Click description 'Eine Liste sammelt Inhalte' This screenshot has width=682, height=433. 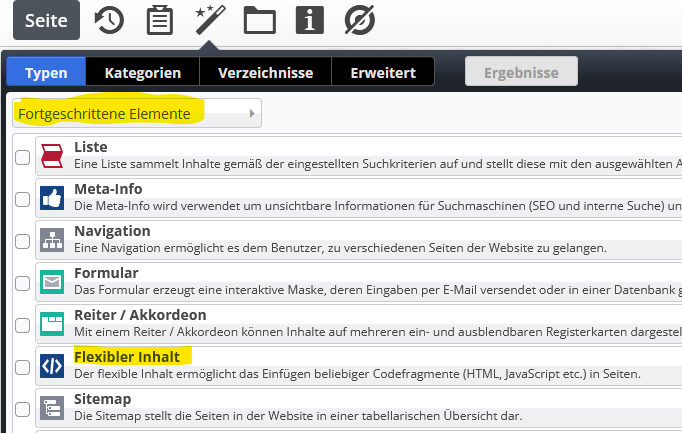[378, 164]
